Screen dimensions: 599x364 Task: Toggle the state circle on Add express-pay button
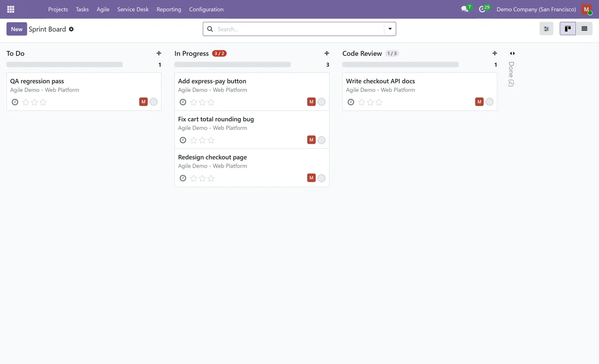coord(322,102)
